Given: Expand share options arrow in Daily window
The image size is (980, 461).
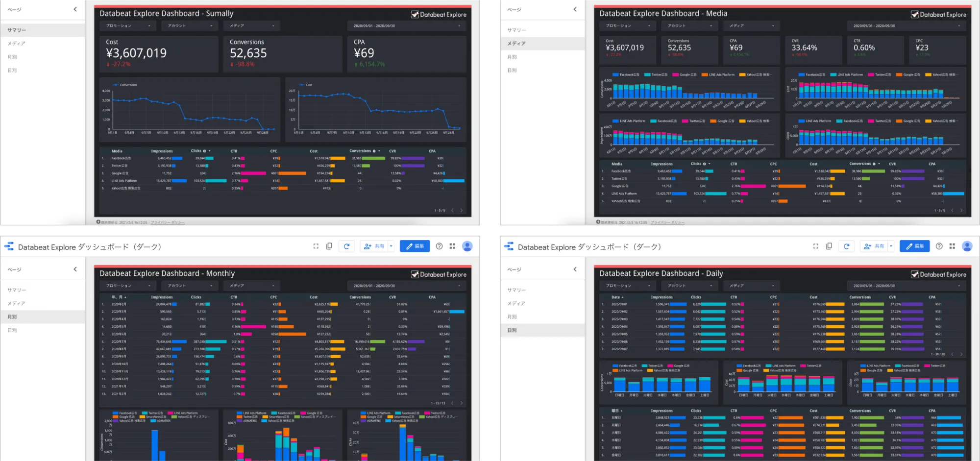Looking at the screenshot, I should pos(891,246).
